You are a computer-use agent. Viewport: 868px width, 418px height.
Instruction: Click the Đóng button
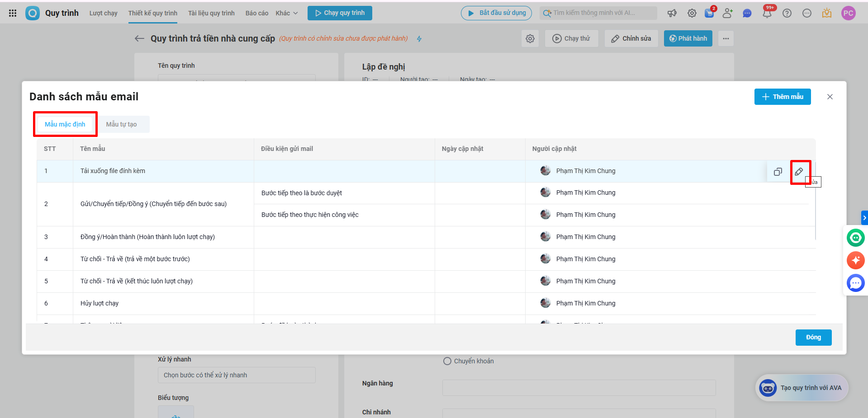point(813,338)
